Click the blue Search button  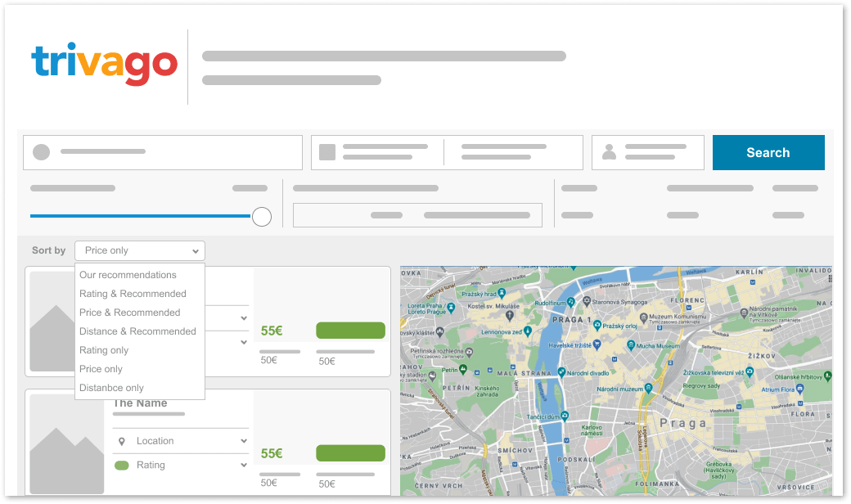pyautogui.click(x=768, y=152)
